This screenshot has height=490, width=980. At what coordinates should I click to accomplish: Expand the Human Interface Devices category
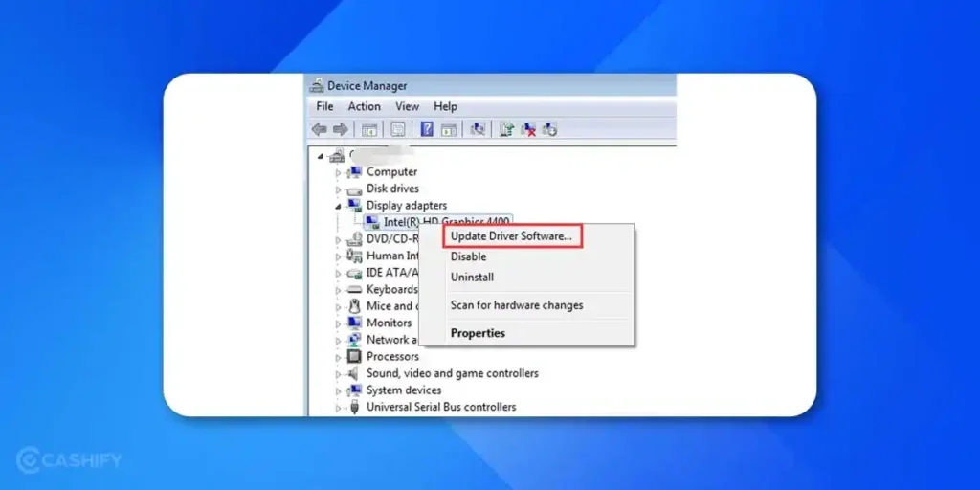tap(339, 256)
